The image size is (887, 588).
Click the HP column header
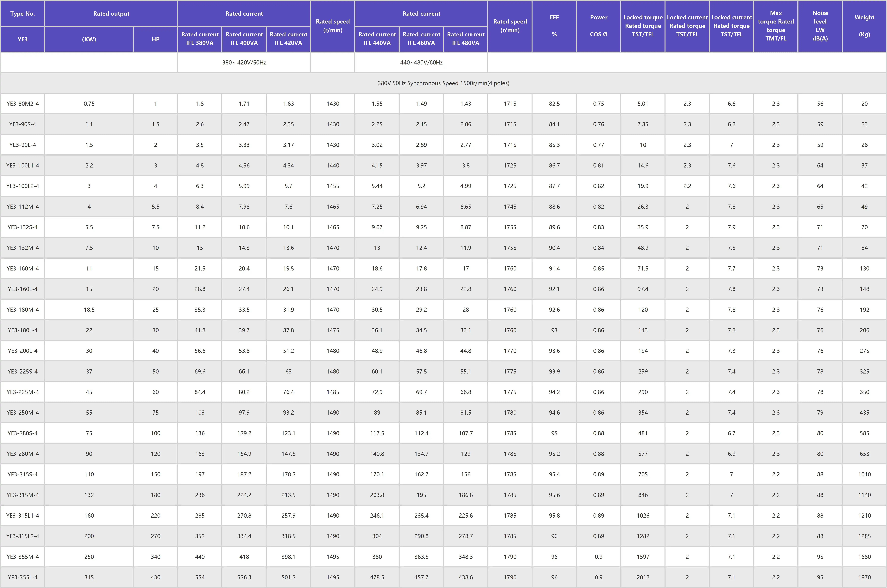[155, 39]
